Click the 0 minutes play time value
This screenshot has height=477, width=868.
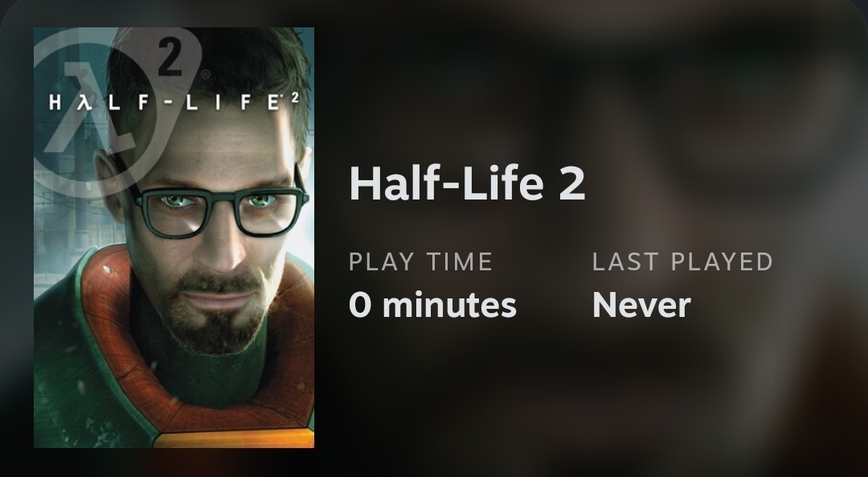[432, 305]
